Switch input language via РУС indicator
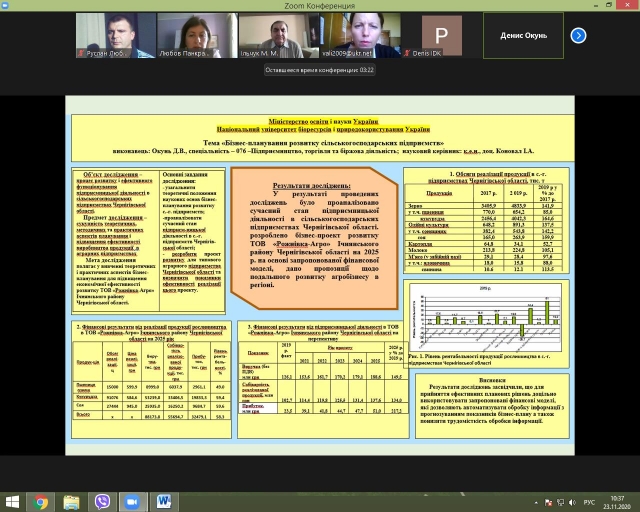This screenshot has height=512, width=640. pos(589,502)
